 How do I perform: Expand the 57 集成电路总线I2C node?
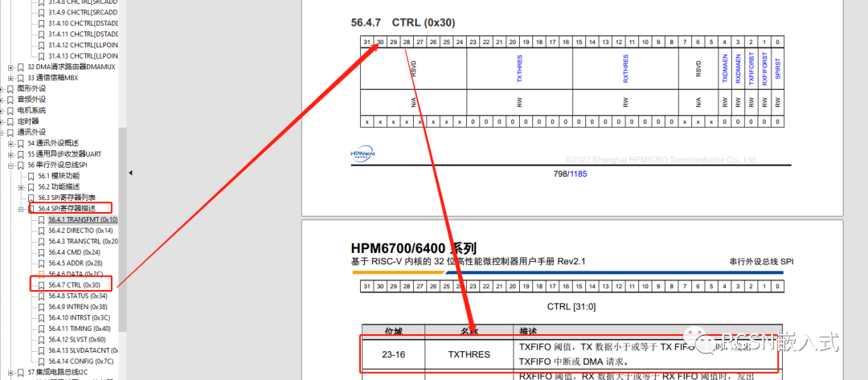pyautogui.click(x=10, y=372)
